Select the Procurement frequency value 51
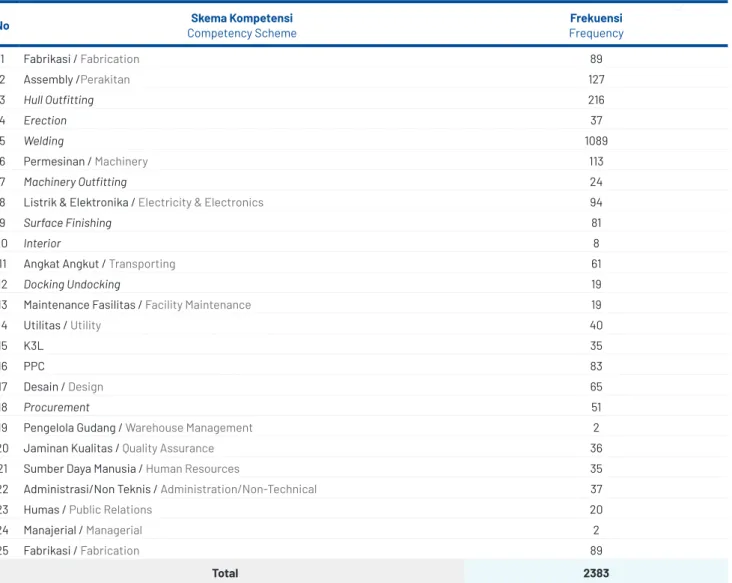Screen dimensions: 732x583 coord(596,407)
